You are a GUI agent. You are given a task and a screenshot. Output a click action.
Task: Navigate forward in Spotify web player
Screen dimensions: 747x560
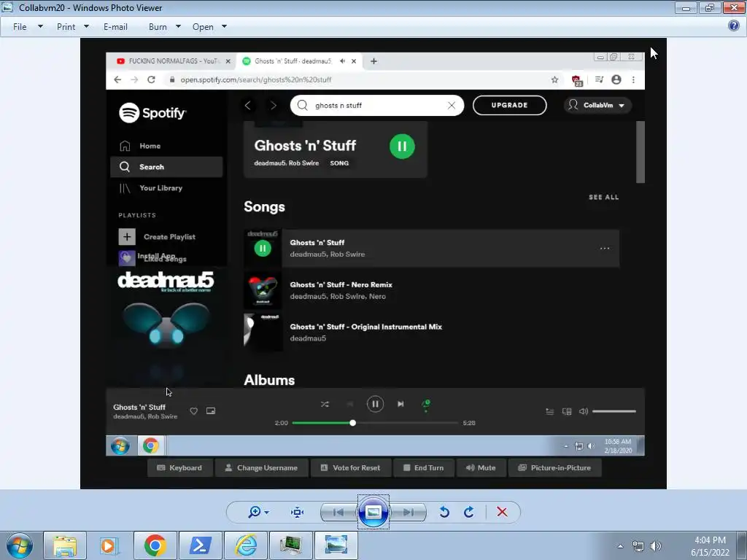click(273, 105)
